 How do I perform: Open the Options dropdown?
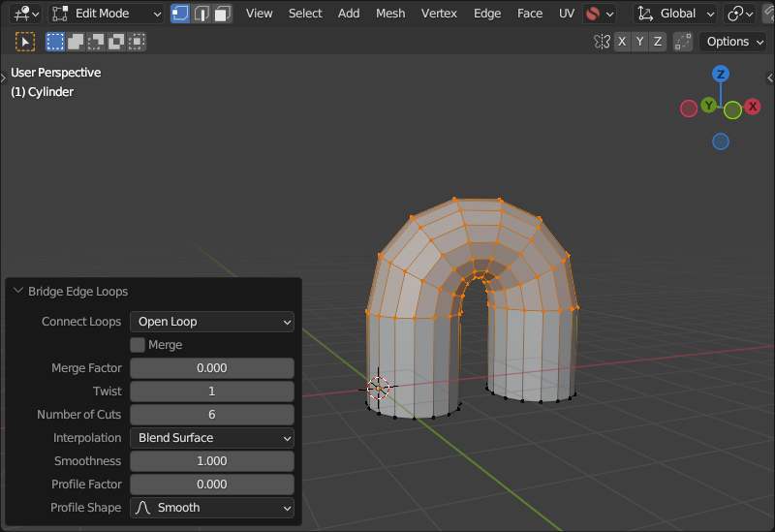734,42
